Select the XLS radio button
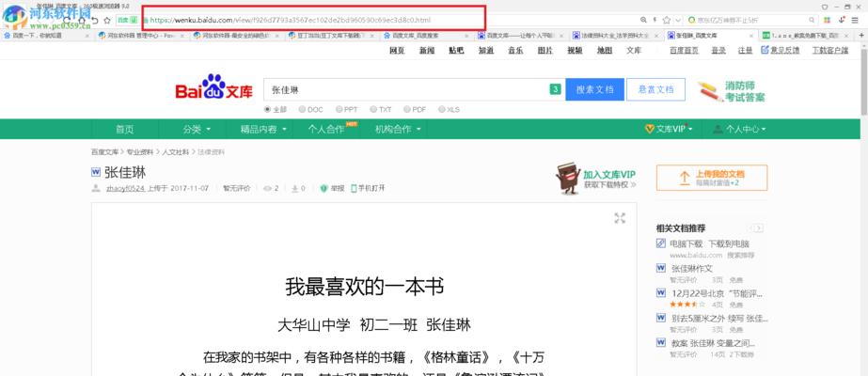The width and height of the screenshot is (868, 376). 442,109
